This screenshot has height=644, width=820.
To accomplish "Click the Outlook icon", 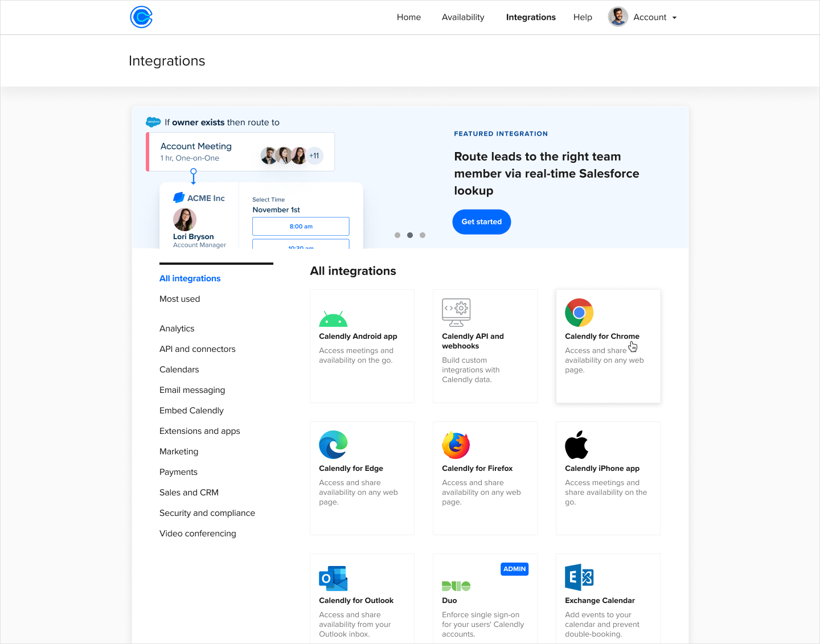I will pyautogui.click(x=333, y=579).
